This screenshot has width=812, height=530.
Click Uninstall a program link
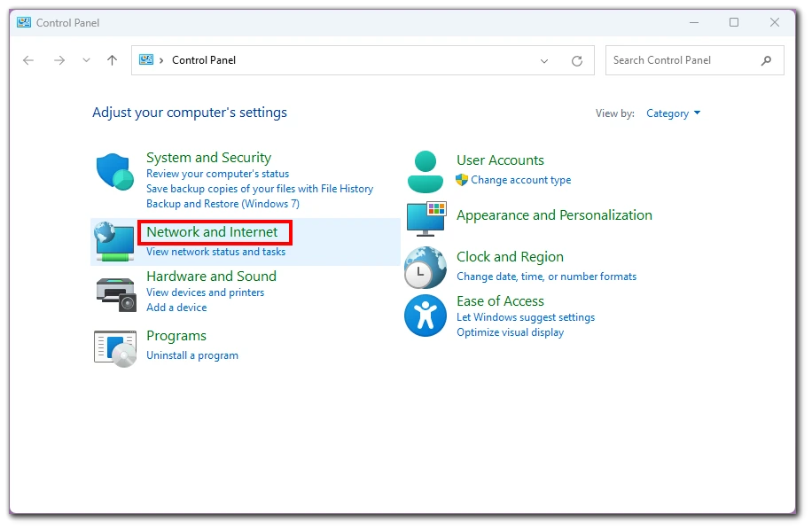pyautogui.click(x=192, y=355)
